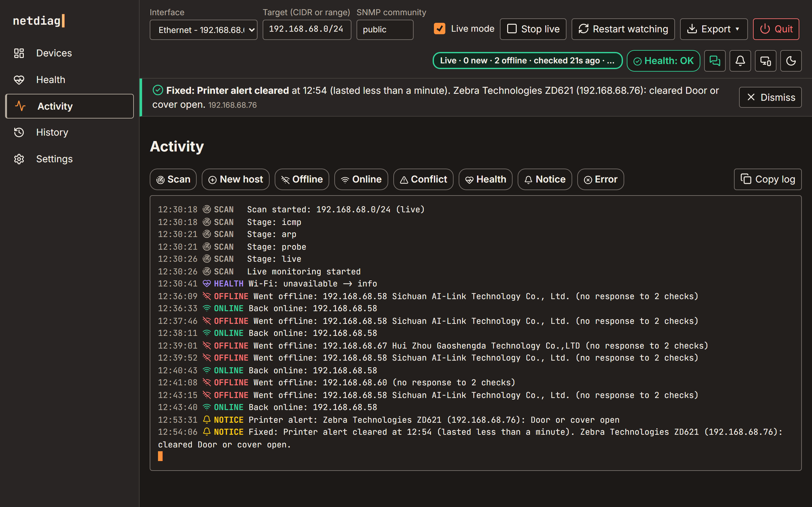This screenshot has height=507, width=812.
Task: Open the Activity sidebar item
Action: pos(69,106)
